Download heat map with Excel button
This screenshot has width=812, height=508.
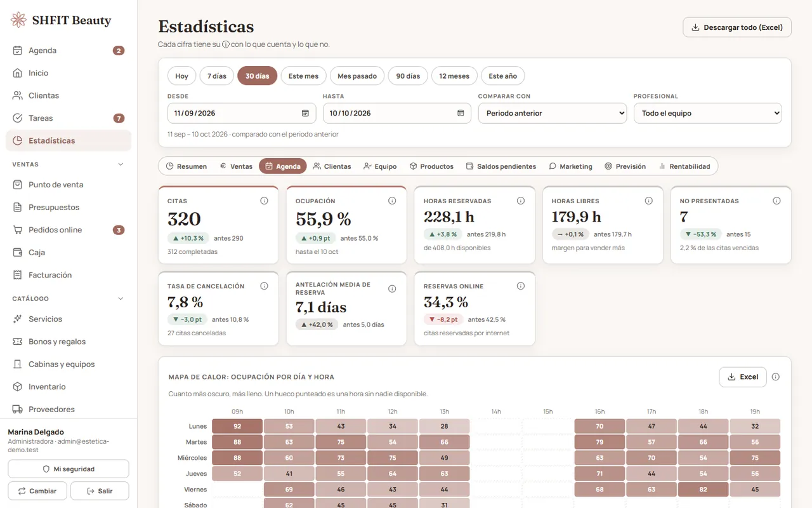pyautogui.click(x=743, y=377)
